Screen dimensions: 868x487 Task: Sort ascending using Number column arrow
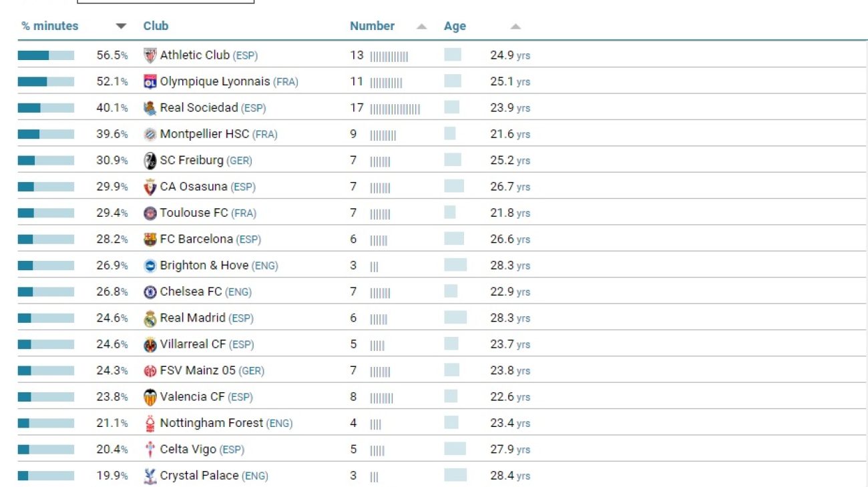[x=421, y=27]
